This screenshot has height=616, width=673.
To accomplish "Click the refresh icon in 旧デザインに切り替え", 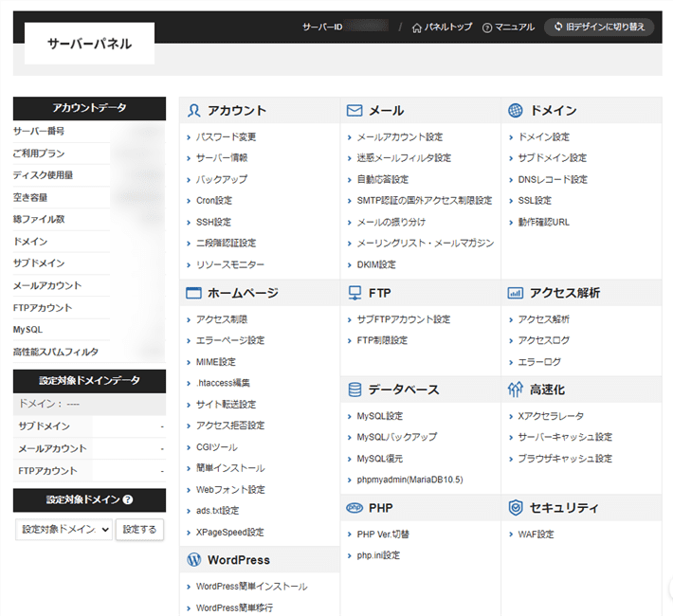I will click(558, 27).
